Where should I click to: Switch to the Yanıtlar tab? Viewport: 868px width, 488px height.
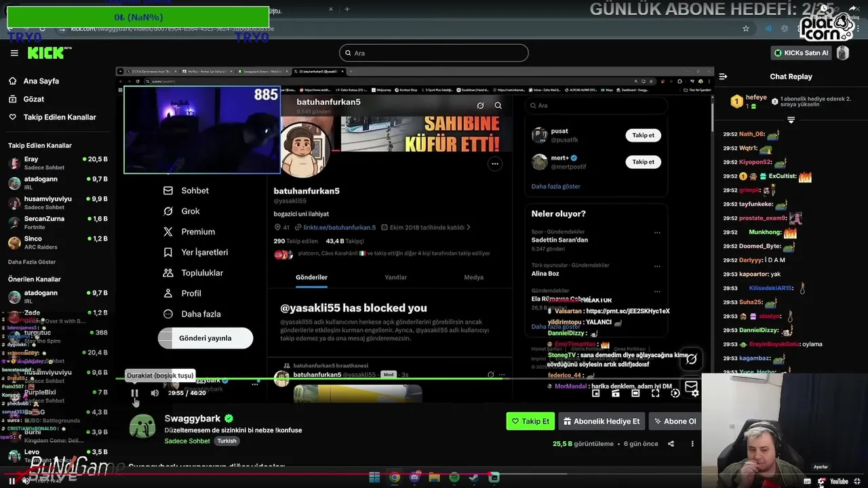coord(396,277)
